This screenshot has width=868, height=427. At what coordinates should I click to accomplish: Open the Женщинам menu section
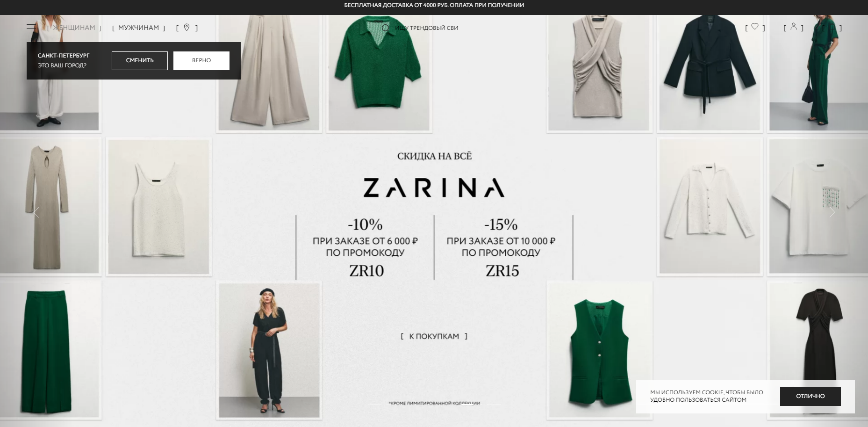pos(74,28)
